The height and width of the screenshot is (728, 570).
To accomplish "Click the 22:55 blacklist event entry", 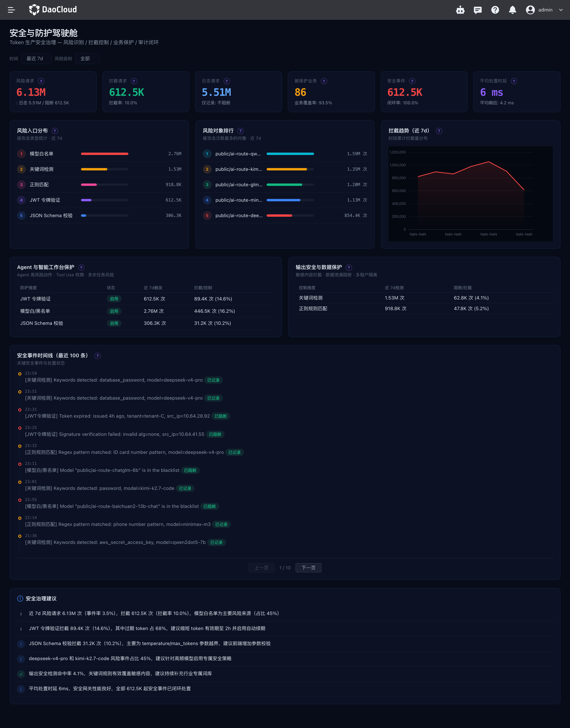I will click(122, 503).
